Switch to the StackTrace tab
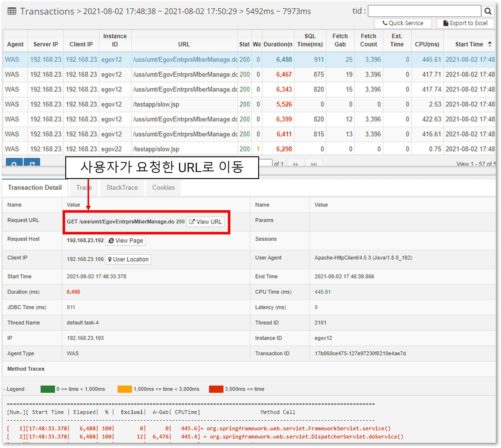This screenshot has height=448, width=501. pos(122,188)
